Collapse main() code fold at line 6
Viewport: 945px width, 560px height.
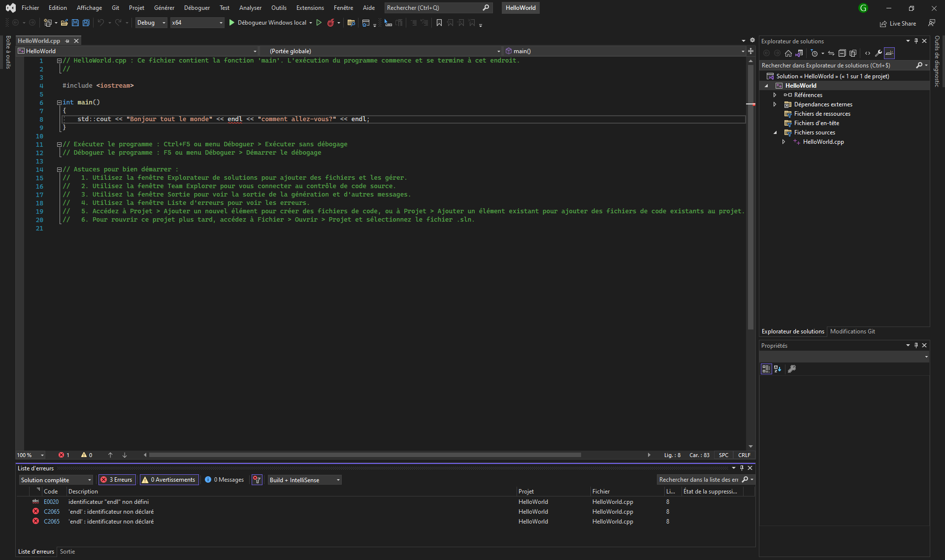tap(59, 102)
